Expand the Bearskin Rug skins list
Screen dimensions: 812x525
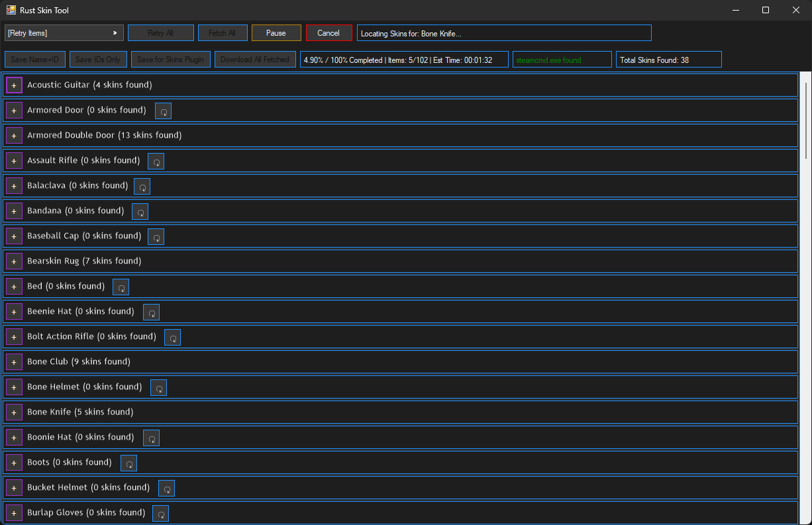coord(14,262)
